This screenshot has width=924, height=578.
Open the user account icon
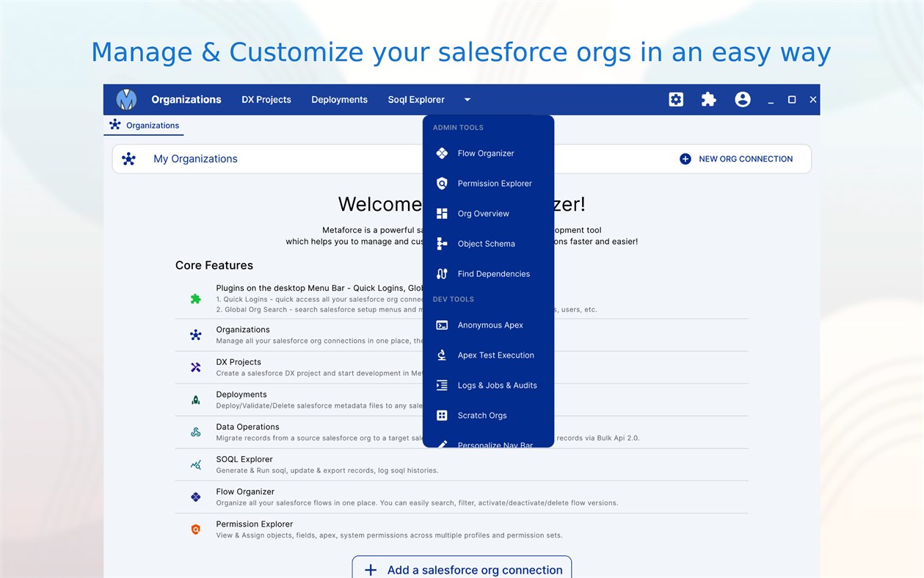click(x=743, y=99)
